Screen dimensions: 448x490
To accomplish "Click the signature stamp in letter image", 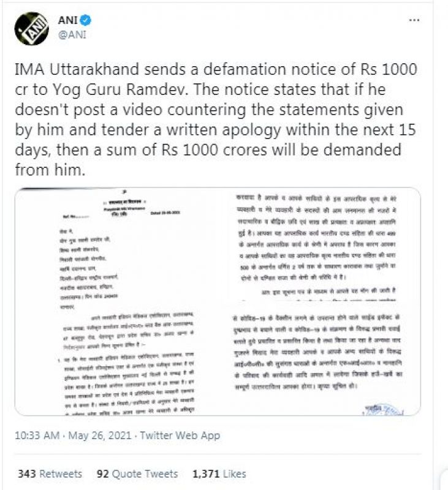I will 383,410.
